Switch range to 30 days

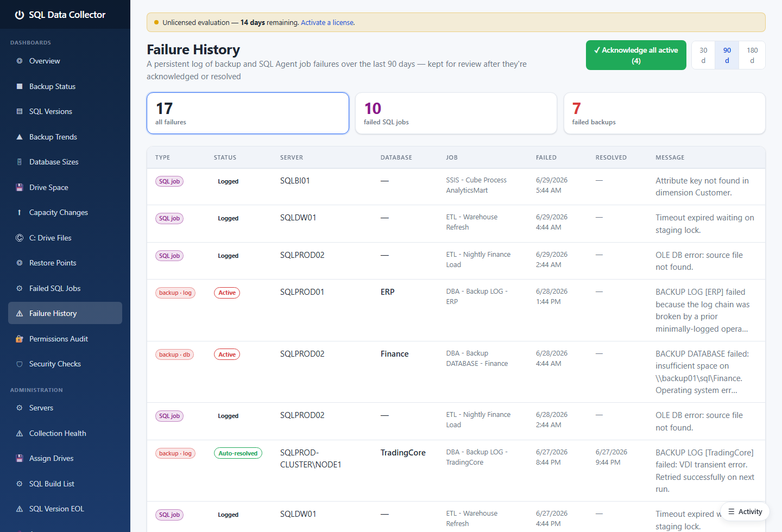click(x=703, y=55)
